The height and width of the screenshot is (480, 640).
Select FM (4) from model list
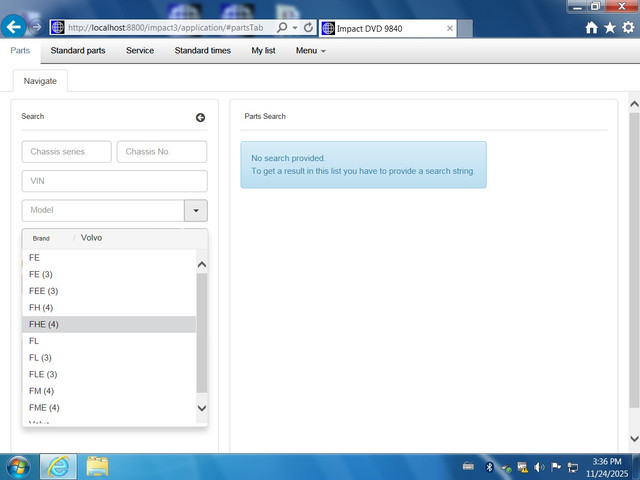pyautogui.click(x=109, y=391)
